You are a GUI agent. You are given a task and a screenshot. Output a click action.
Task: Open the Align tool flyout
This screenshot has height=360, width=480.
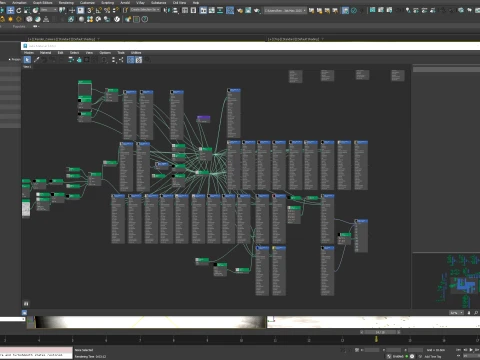click(x=175, y=10)
